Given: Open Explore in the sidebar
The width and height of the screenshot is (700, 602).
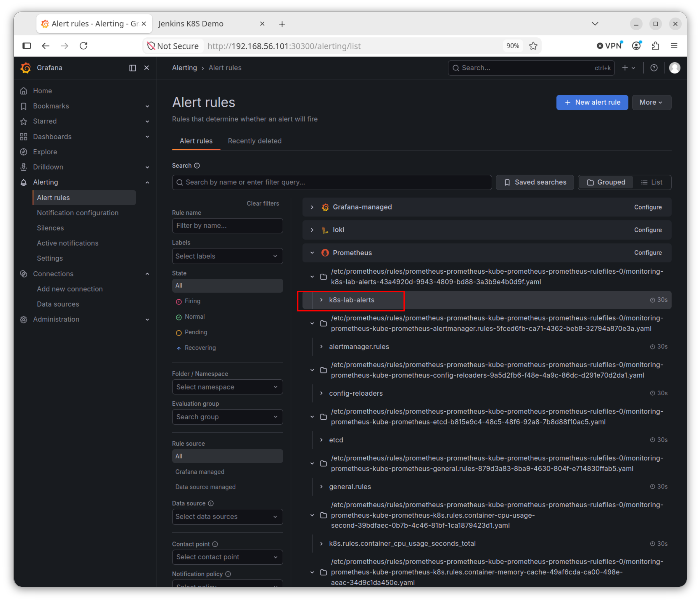Looking at the screenshot, I should (45, 152).
